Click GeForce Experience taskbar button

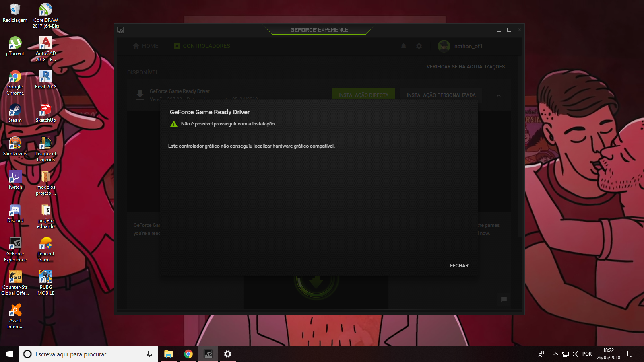[208, 354]
